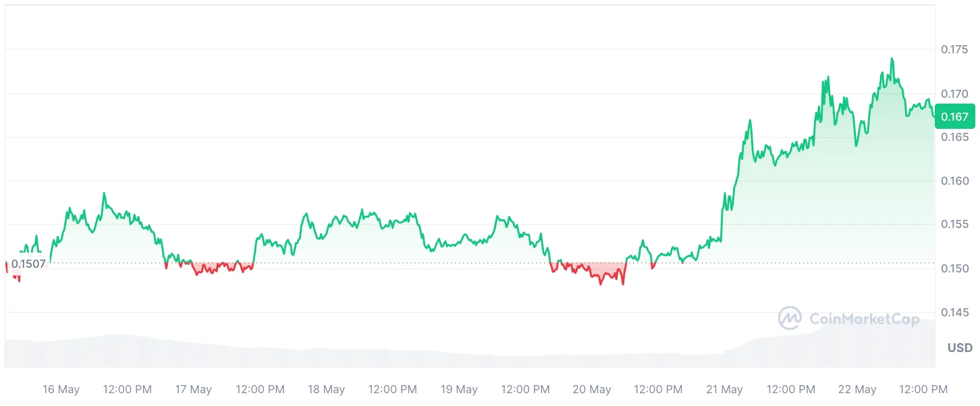Select the 16 May date label
The height and width of the screenshot is (406, 980).
[x=61, y=389]
